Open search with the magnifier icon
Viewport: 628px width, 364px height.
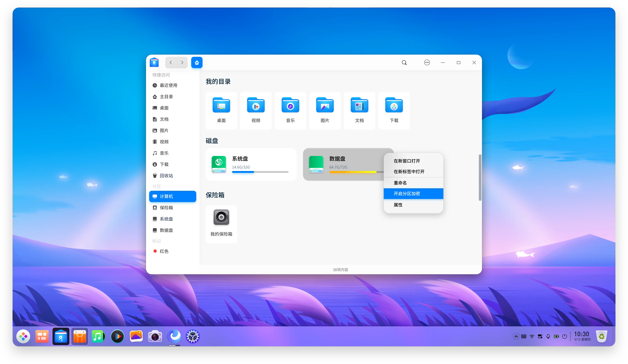[x=404, y=62]
